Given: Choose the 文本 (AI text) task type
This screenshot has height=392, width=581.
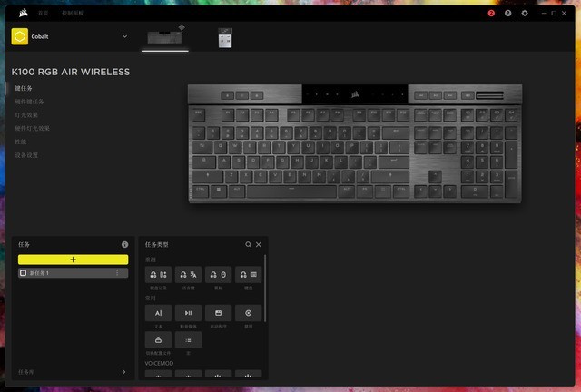Looking at the screenshot, I should [158, 313].
